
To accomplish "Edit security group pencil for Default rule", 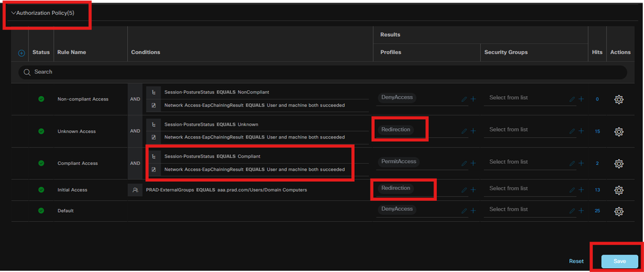I will tap(572, 211).
